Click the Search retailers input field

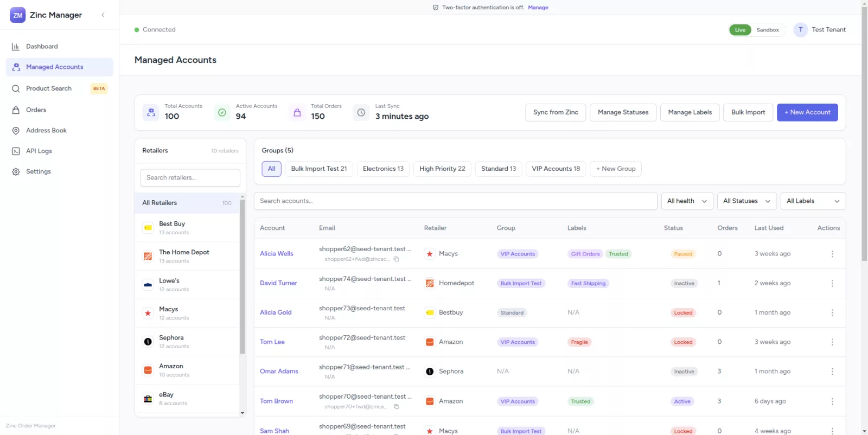click(x=190, y=178)
